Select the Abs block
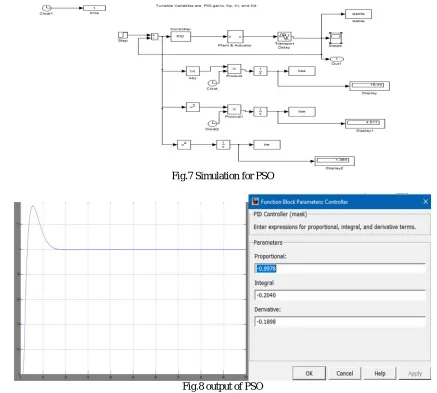Image resolution: width=437 pixels, height=393 pixels. (193, 71)
